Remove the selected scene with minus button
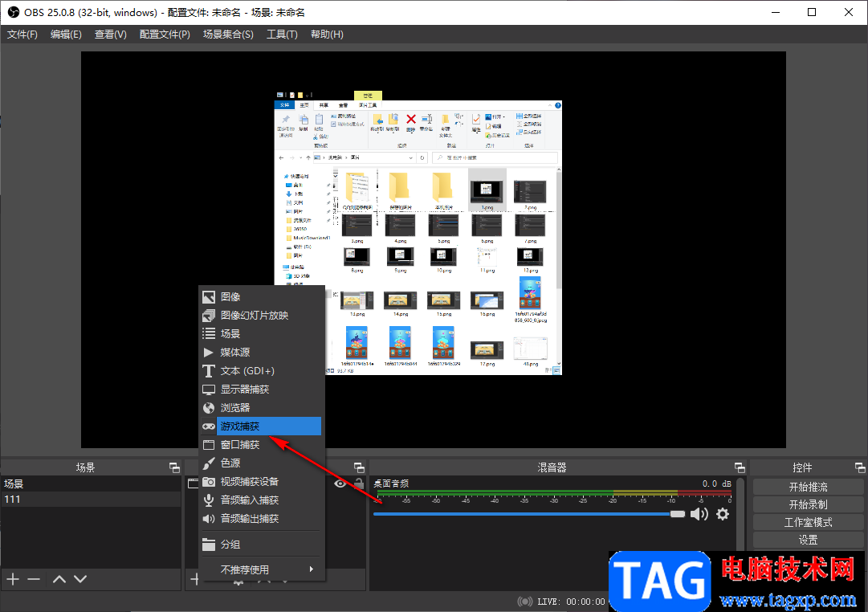This screenshot has width=868, height=612. pos(34,579)
